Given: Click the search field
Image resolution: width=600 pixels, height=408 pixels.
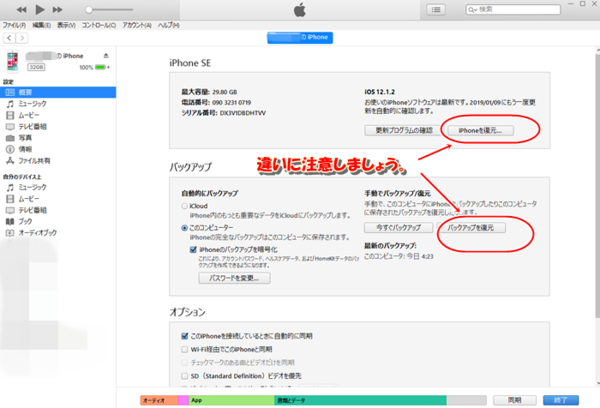Looking at the screenshot, I should point(513,10).
